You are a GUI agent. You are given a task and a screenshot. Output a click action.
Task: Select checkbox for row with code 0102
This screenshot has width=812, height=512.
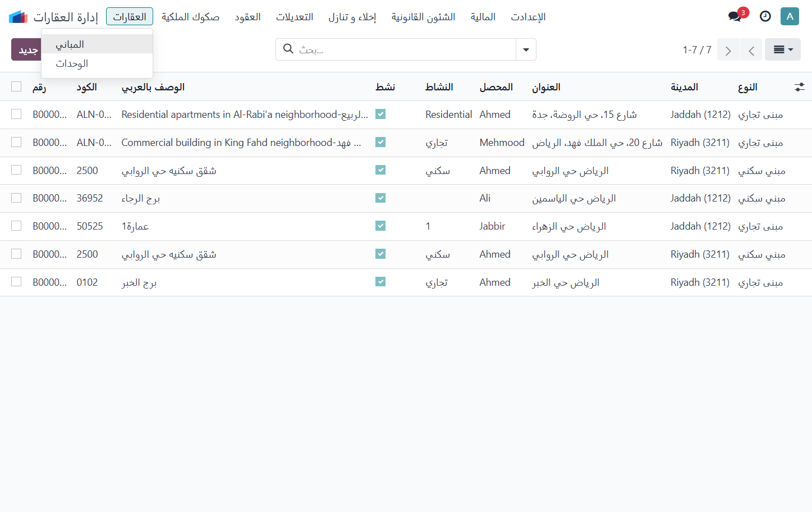click(x=16, y=282)
